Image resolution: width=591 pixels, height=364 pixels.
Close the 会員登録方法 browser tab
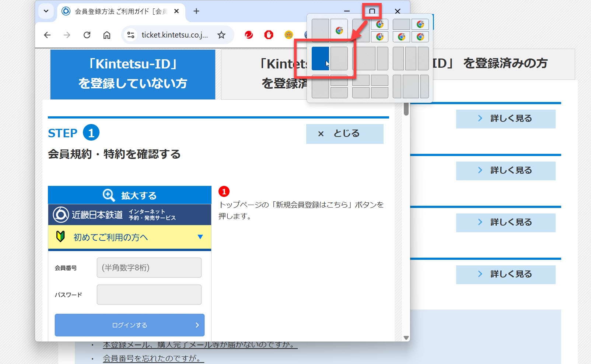coord(176,11)
